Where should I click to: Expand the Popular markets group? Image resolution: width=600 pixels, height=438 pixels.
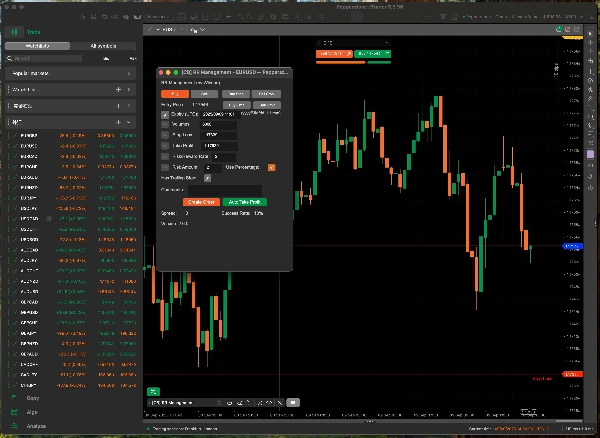click(130, 74)
